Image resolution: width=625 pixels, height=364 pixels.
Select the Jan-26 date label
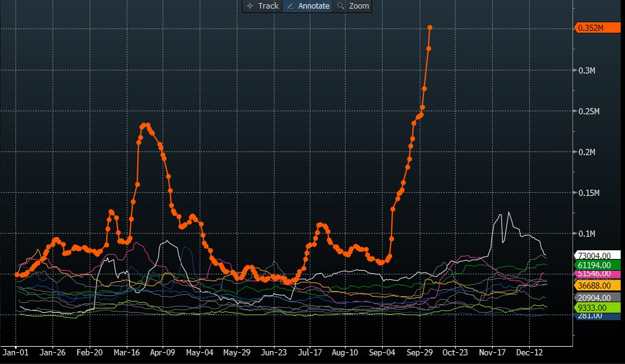pyautogui.click(x=53, y=352)
